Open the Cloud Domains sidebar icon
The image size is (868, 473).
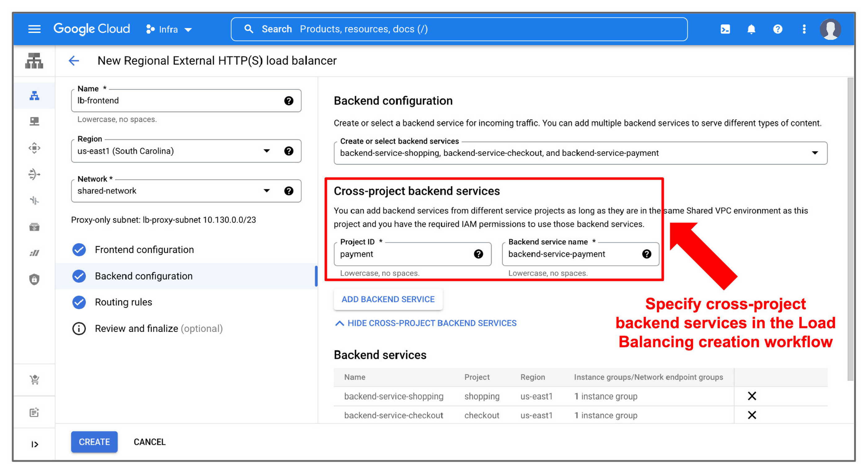click(x=34, y=253)
